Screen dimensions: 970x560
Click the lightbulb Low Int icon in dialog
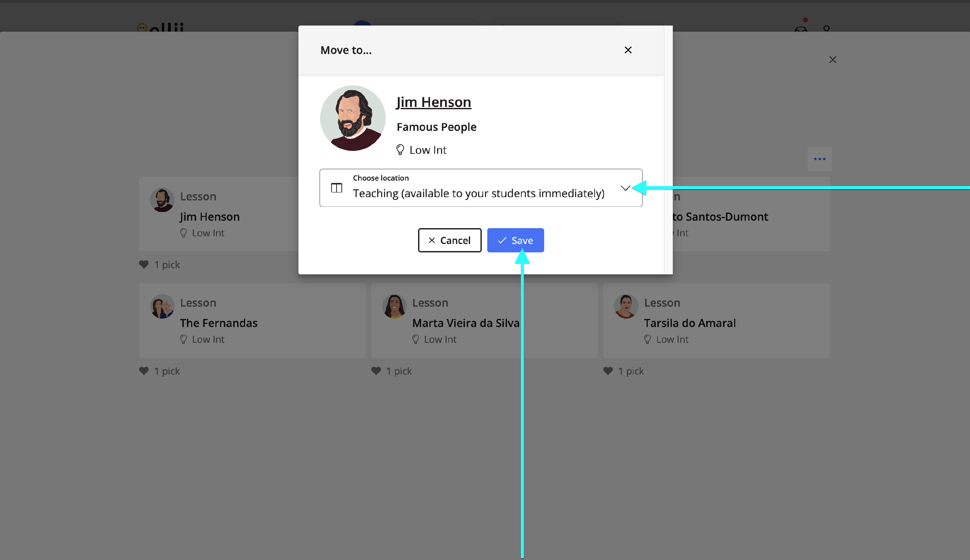[400, 150]
